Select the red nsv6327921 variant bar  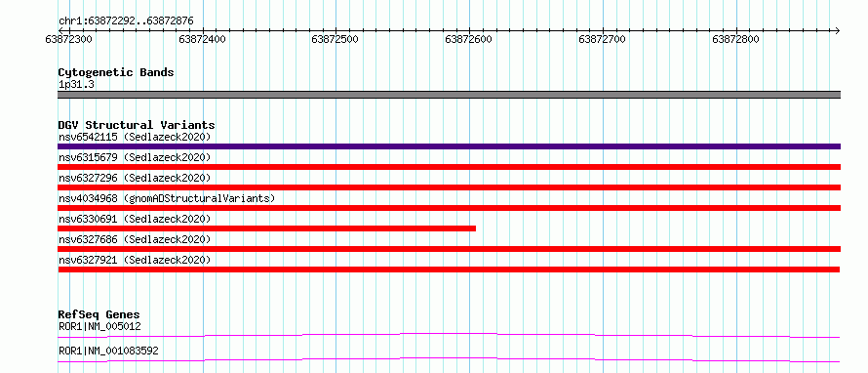(449, 269)
